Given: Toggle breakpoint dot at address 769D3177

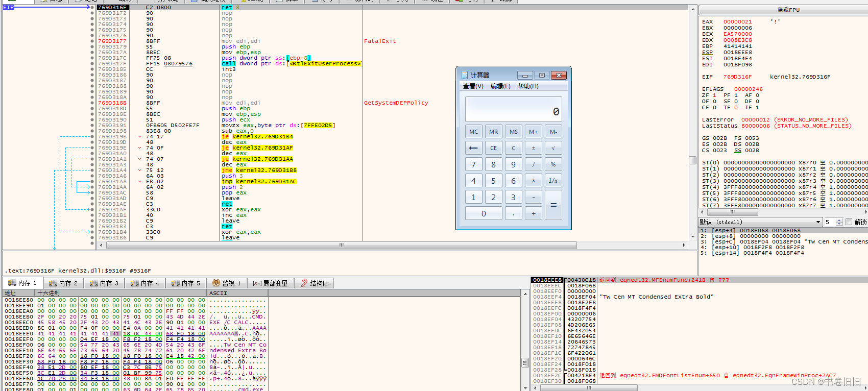Looking at the screenshot, I should pyautogui.click(x=92, y=41).
